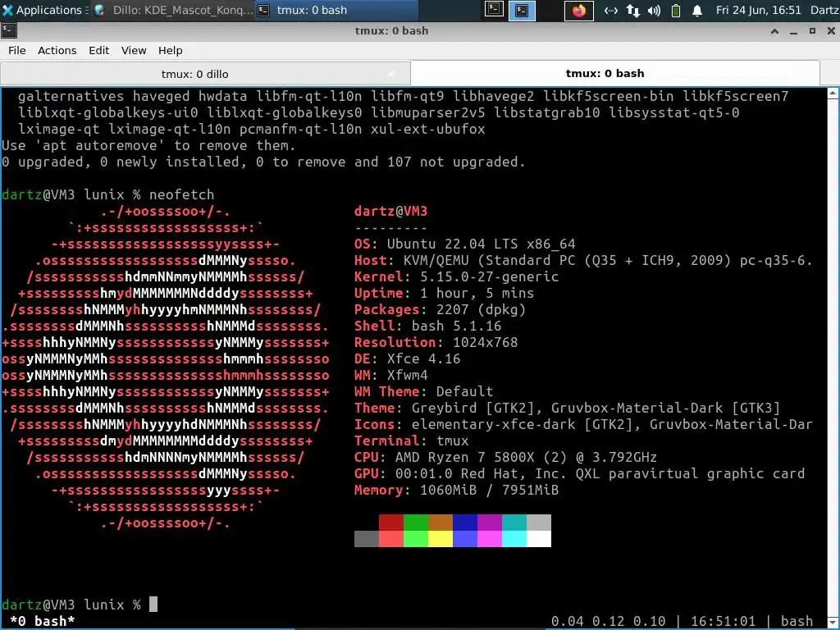This screenshot has width=840, height=630.
Task: Click the 16:51:01 time in the tmux status bar
Action: (x=723, y=621)
